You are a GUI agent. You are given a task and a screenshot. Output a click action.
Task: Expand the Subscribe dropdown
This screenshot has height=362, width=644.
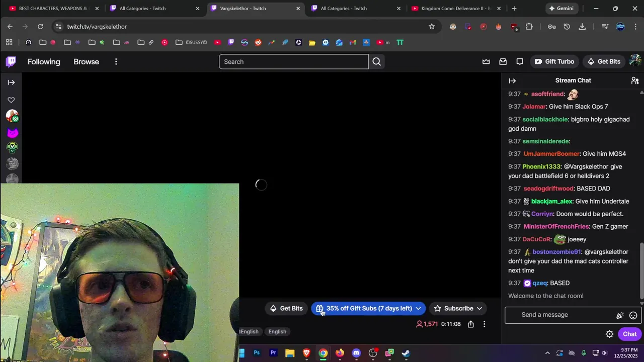click(479, 308)
